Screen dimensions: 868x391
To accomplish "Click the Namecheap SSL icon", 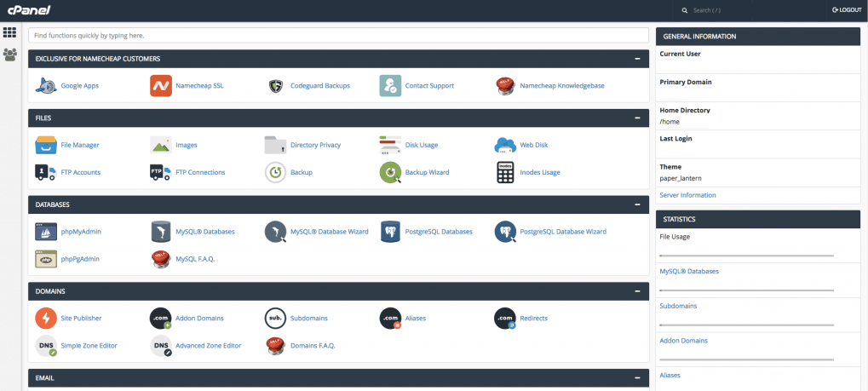I will coord(160,86).
